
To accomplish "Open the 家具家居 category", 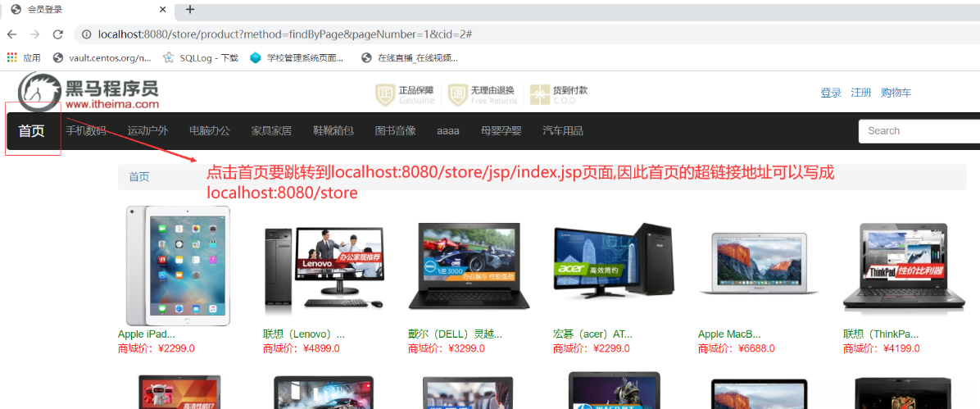I will click(x=272, y=130).
